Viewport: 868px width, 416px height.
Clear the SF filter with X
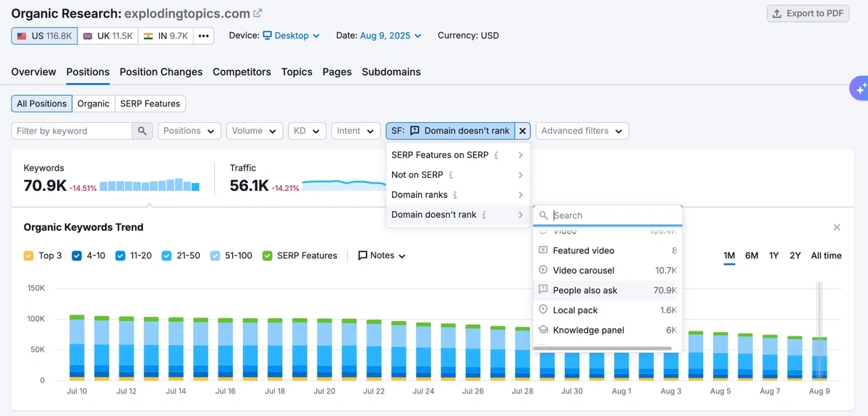(x=524, y=131)
